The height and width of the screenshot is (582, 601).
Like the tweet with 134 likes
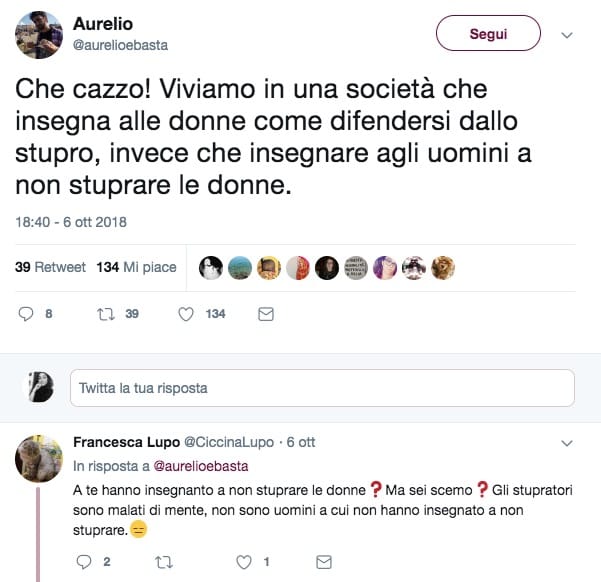185,314
